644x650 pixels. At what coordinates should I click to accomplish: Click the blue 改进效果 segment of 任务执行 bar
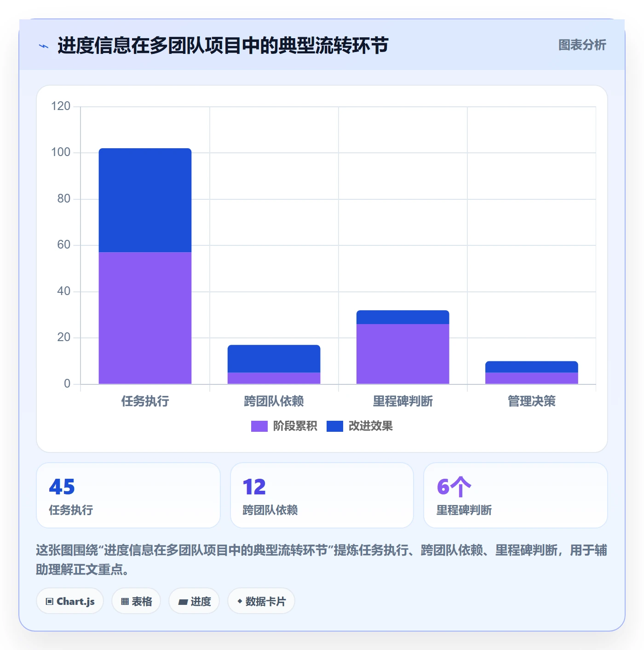[x=145, y=200]
